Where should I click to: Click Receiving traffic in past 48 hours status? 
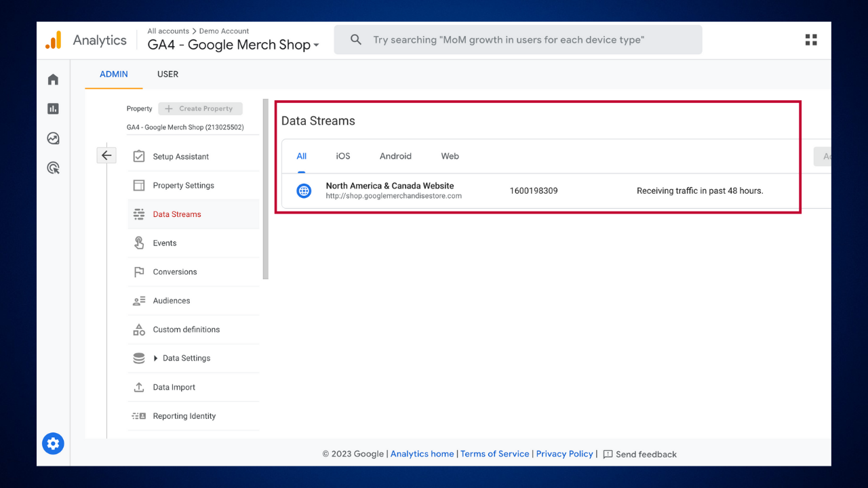point(700,191)
